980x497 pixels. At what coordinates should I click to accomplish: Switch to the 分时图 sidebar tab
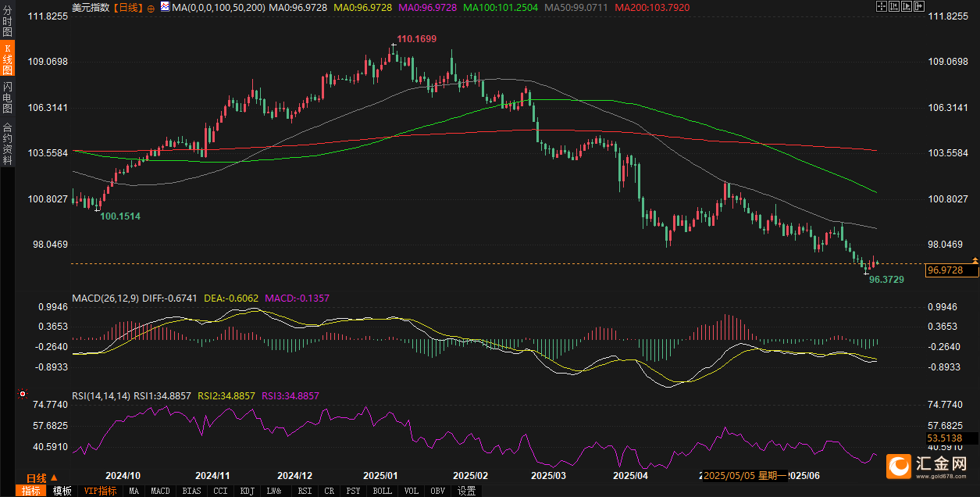[x=7, y=21]
